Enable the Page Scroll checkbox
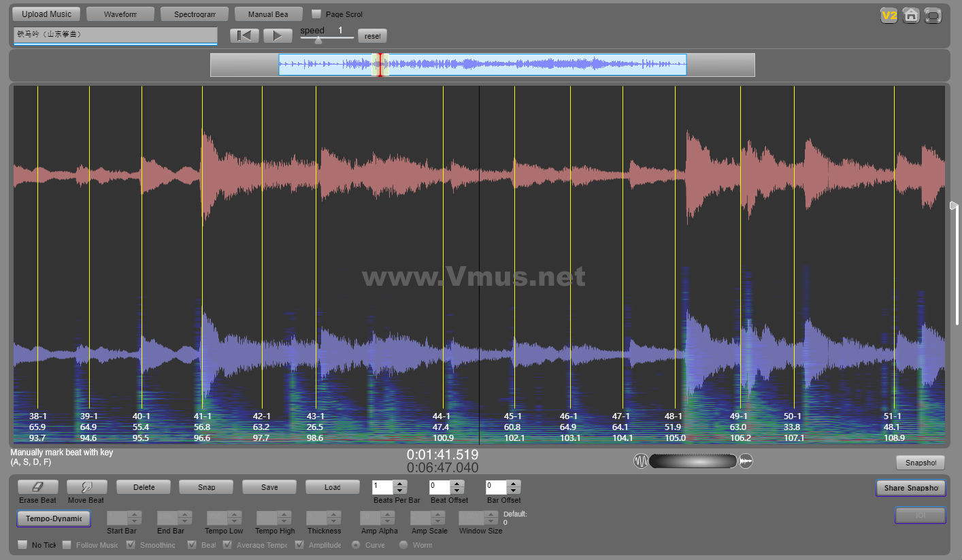This screenshot has height=560, width=962. pos(316,14)
